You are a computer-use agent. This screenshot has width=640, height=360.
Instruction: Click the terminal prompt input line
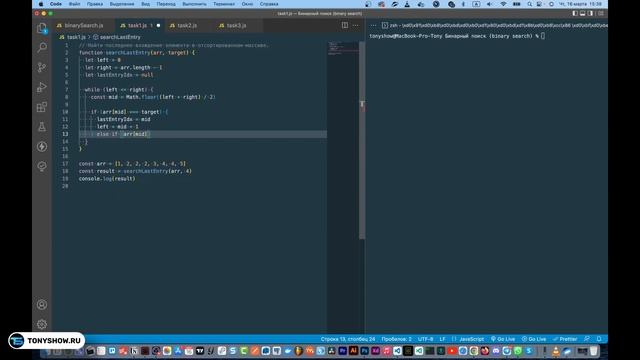pos(457,36)
